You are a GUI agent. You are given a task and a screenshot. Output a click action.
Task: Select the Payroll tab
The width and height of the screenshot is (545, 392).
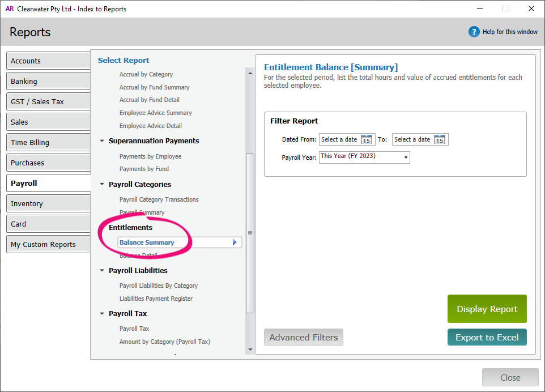48,183
